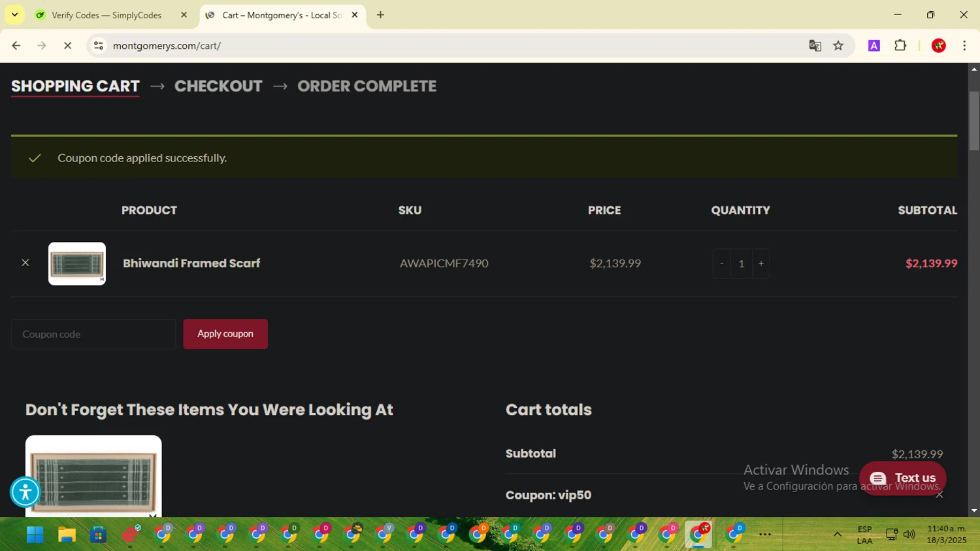The height and width of the screenshot is (551, 980).
Task: Open the Bhiwandi Framed Scarf product link
Action: point(191,263)
